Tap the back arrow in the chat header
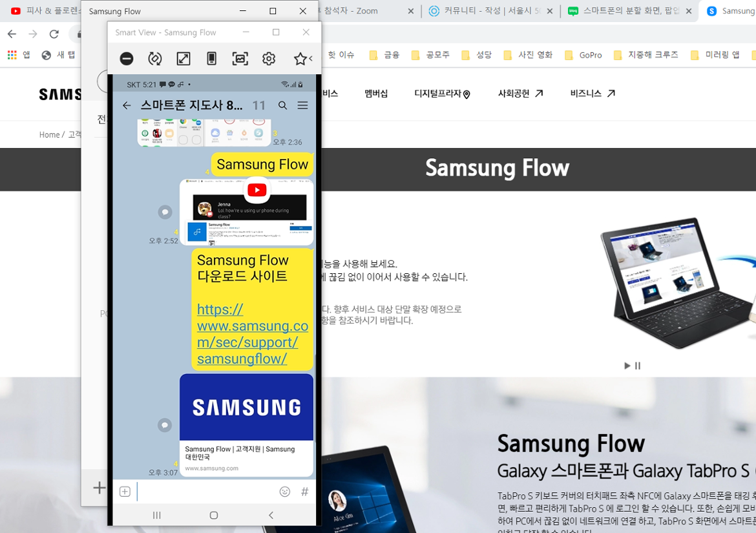756x533 pixels. tap(126, 105)
